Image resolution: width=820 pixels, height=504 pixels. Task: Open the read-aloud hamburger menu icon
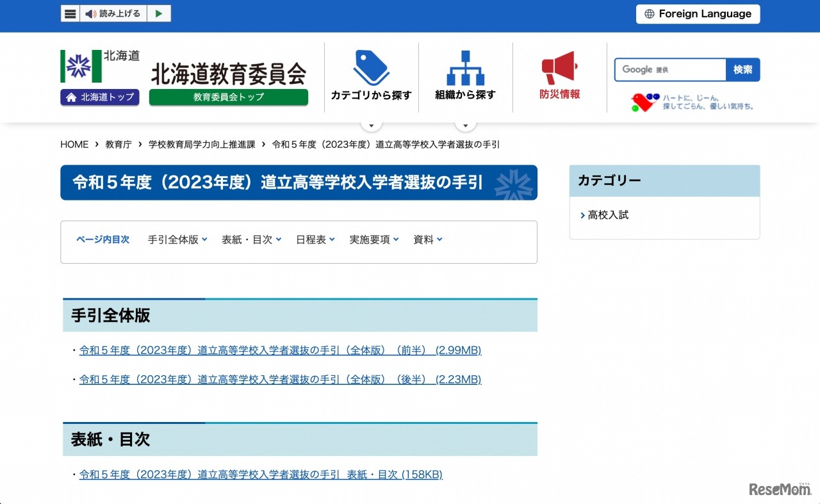[x=70, y=13]
